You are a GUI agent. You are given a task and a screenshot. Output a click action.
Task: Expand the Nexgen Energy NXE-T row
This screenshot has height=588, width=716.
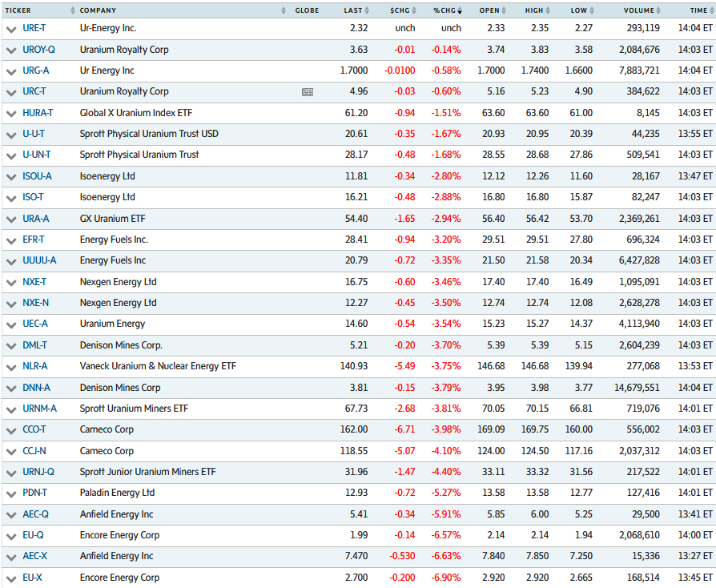click(x=11, y=282)
